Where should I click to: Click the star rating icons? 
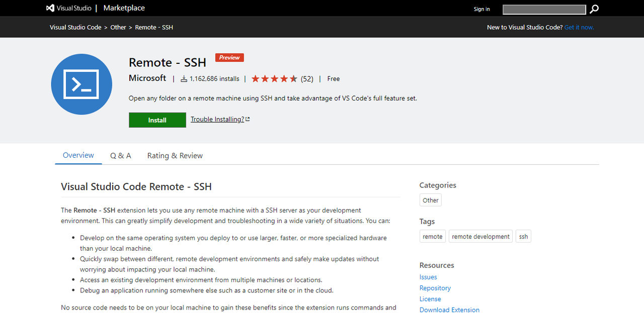[x=274, y=79]
